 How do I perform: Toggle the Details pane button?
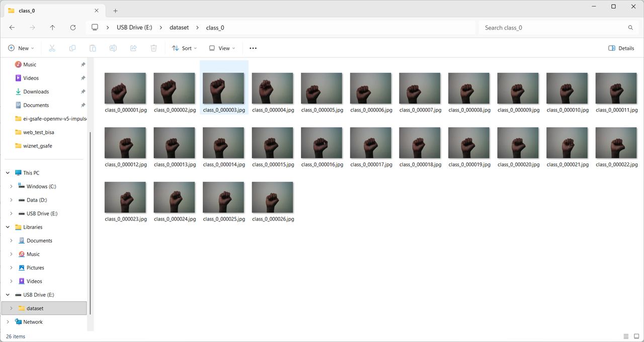[621, 48]
